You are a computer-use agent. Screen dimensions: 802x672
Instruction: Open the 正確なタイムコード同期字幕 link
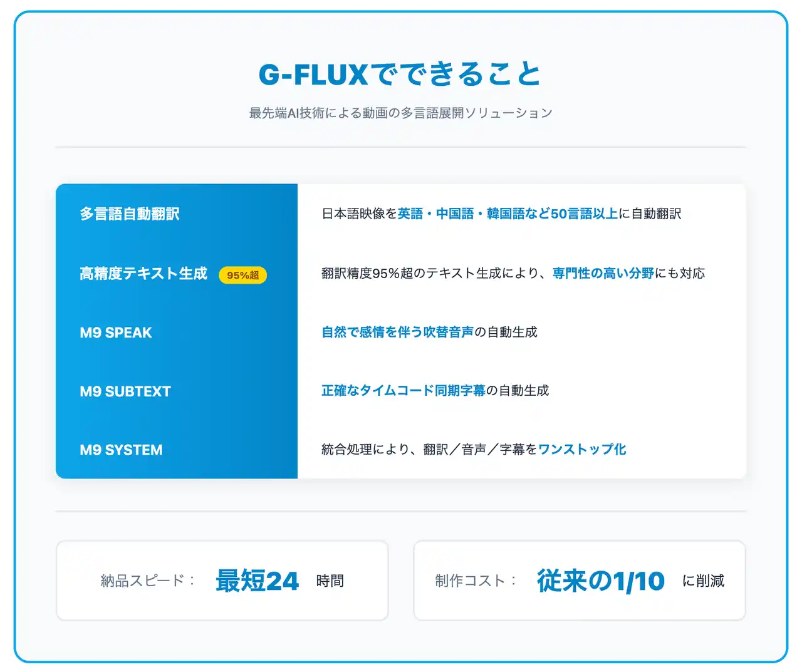(x=403, y=391)
